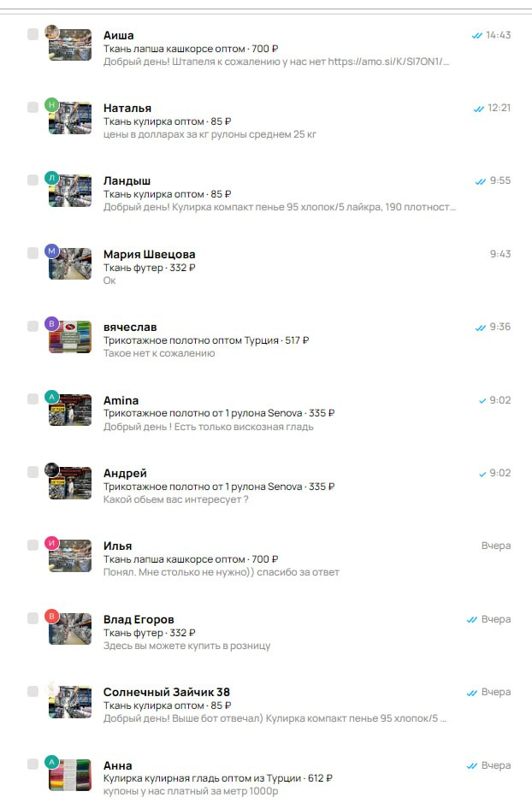Click Влад Егоров's red avatar icon
The width and height of the screenshot is (532, 803).
pyautogui.click(x=51, y=616)
